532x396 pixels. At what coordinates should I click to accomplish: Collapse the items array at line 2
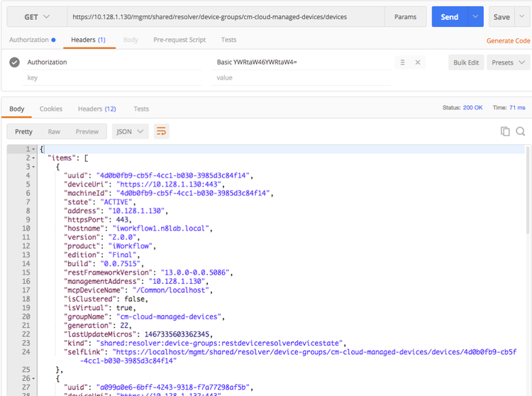coord(34,158)
